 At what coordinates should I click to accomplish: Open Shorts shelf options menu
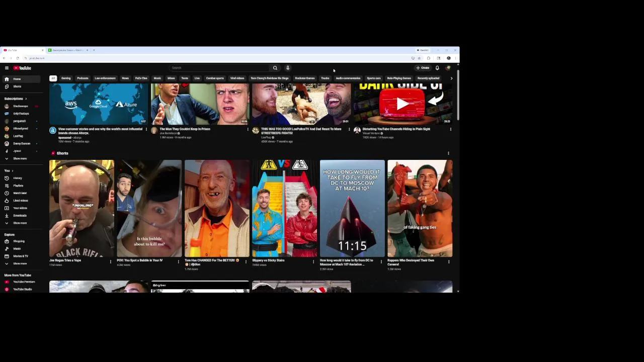pyautogui.click(x=448, y=153)
